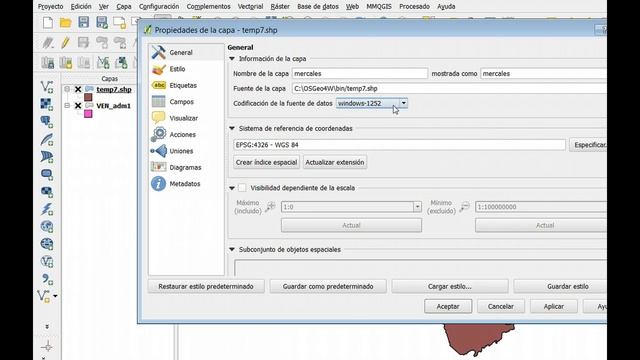Click the Cancelar button

(500, 306)
